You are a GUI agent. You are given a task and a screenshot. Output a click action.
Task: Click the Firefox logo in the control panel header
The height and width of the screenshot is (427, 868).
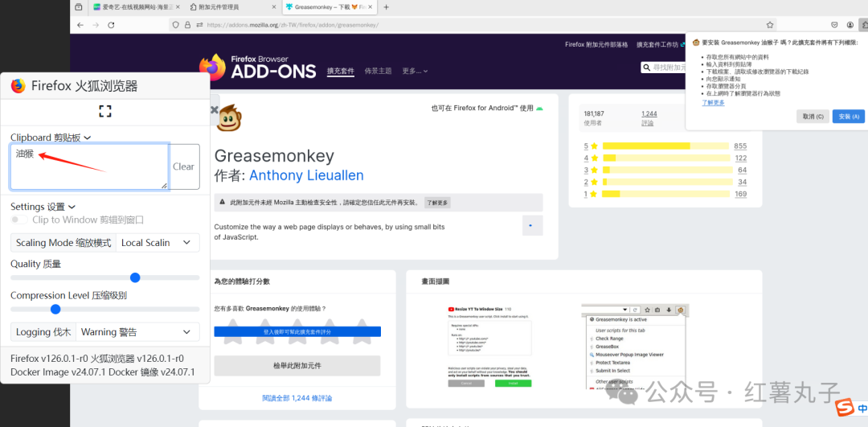tap(18, 86)
